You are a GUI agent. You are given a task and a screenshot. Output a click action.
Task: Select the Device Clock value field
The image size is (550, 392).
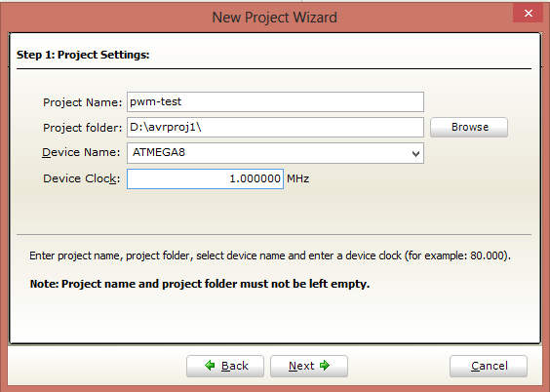pyautogui.click(x=205, y=178)
